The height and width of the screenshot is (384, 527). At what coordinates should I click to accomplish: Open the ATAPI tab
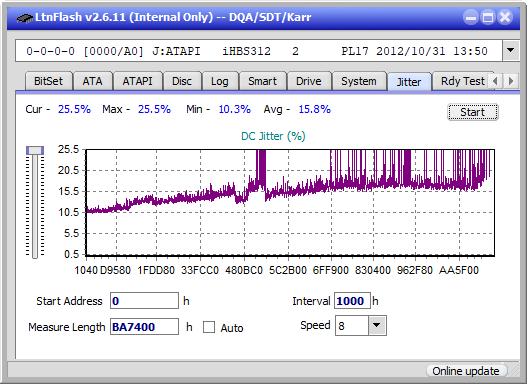pyautogui.click(x=137, y=81)
